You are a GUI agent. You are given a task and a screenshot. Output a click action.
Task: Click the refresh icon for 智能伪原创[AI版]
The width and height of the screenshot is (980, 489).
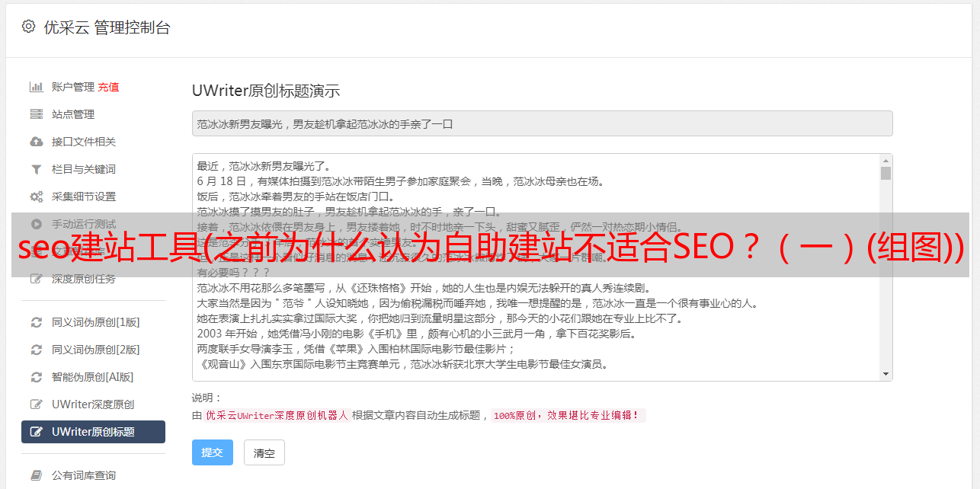[36, 377]
